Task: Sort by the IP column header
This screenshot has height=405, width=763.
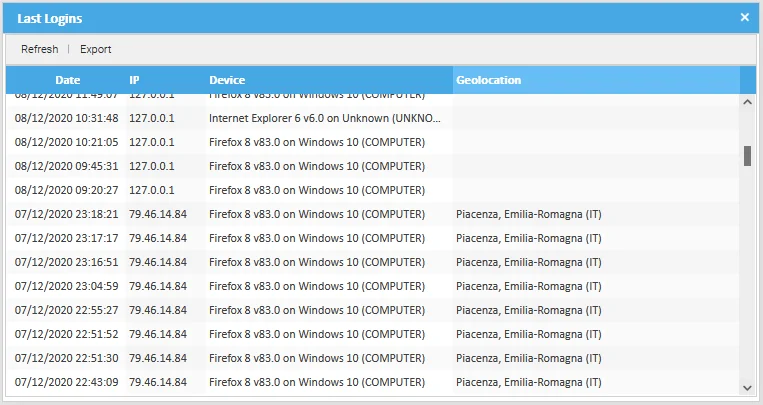Action: [135, 80]
